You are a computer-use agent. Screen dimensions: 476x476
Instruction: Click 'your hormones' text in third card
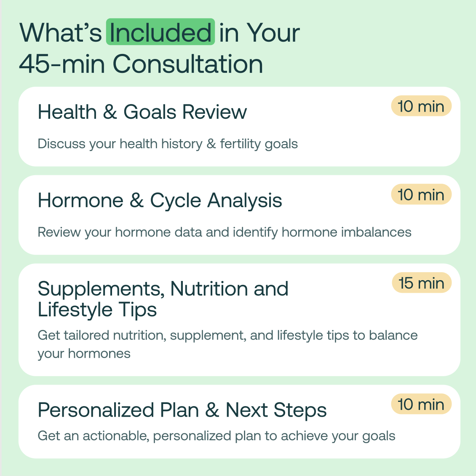[84, 353]
